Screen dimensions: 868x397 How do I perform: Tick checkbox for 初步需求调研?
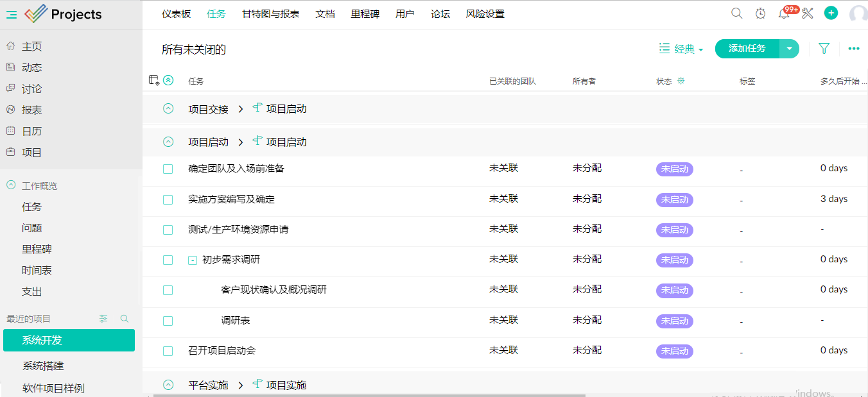pyautogui.click(x=168, y=260)
